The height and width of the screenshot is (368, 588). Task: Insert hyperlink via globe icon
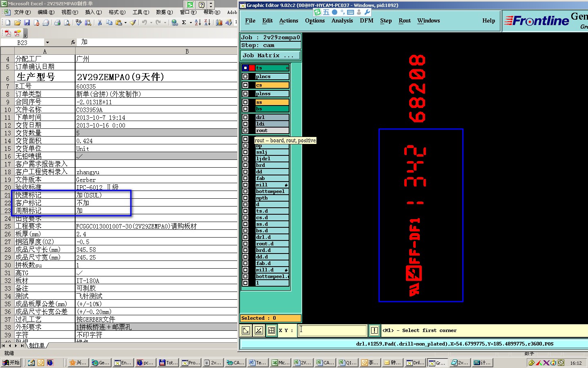175,22
